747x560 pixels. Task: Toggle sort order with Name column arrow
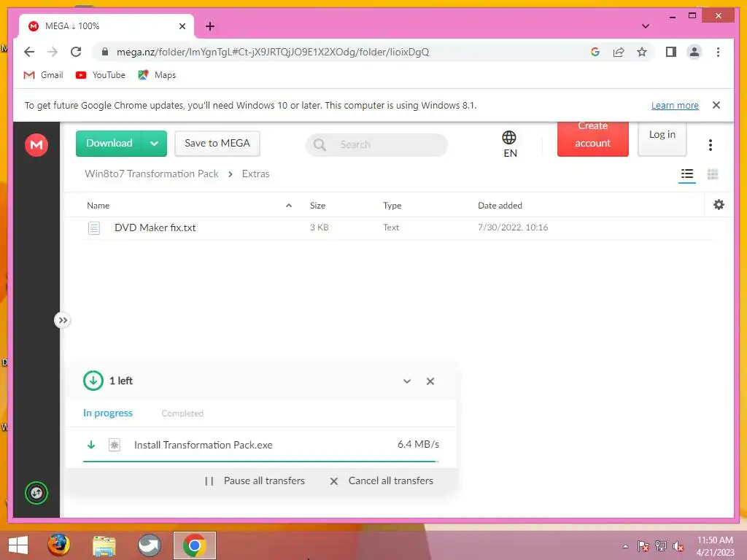click(289, 205)
